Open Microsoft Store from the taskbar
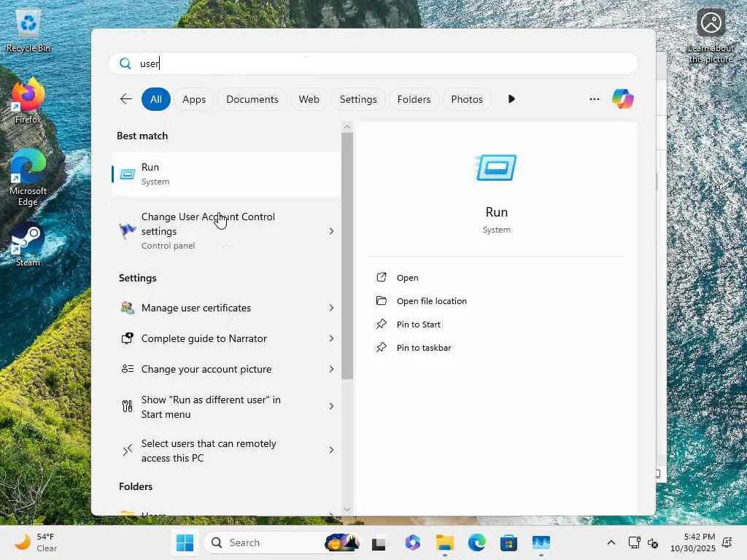Image resolution: width=747 pixels, height=560 pixels. [x=508, y=542]
